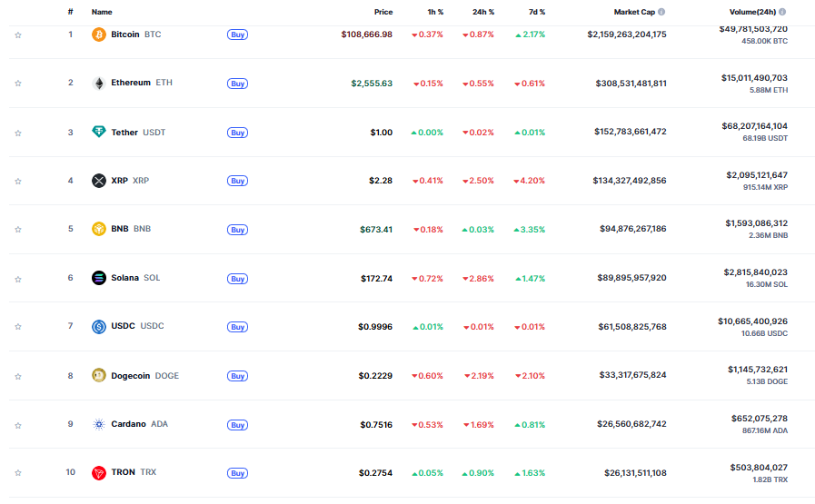Click the USDC logo icon

(99, 326)
